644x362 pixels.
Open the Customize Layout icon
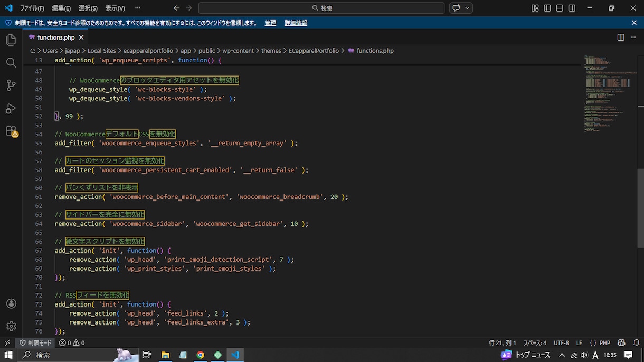click(x=535, y=8)
